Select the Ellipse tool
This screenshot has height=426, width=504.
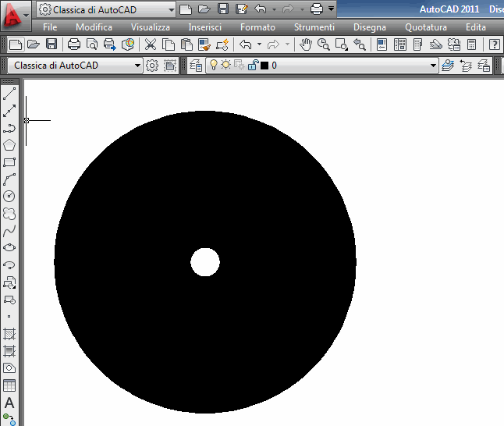pos(9,248)
